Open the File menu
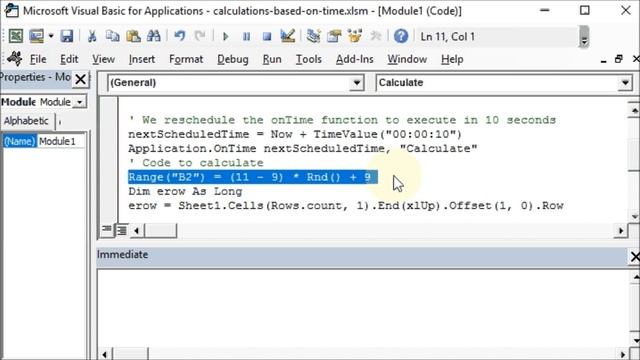The width and height of the screenshot is (640, 360). 38,59
